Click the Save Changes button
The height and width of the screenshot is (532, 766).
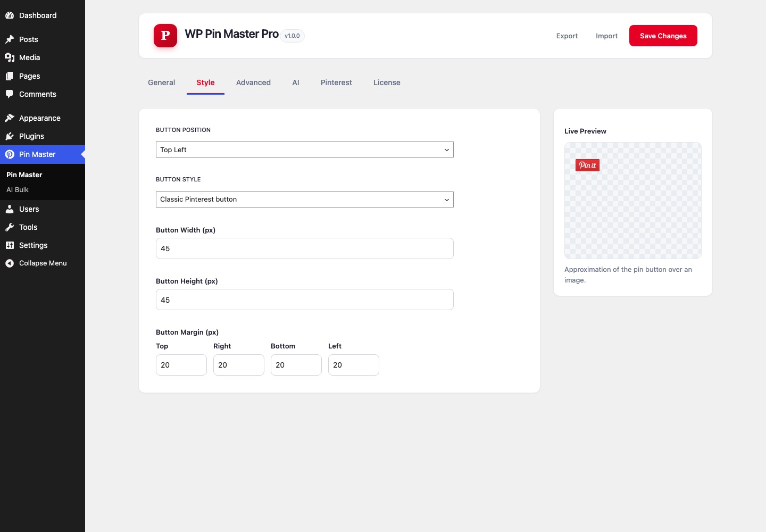tap(663, 36)
